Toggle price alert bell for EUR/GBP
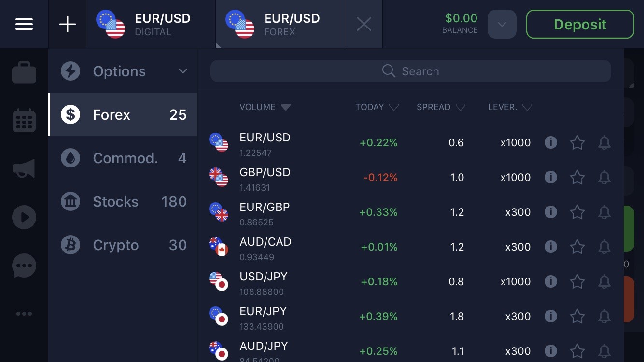This screenshot has width=644, height=362. coord(604,212)
